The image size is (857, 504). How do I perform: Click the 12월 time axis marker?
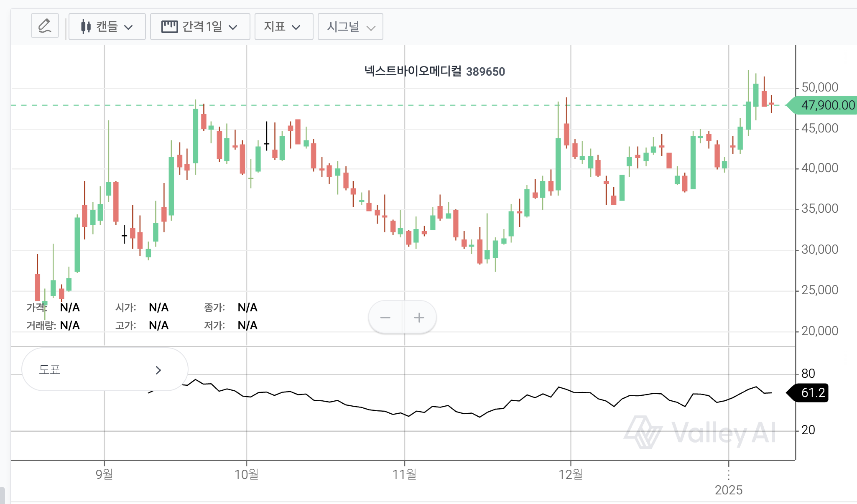point(571,474)
